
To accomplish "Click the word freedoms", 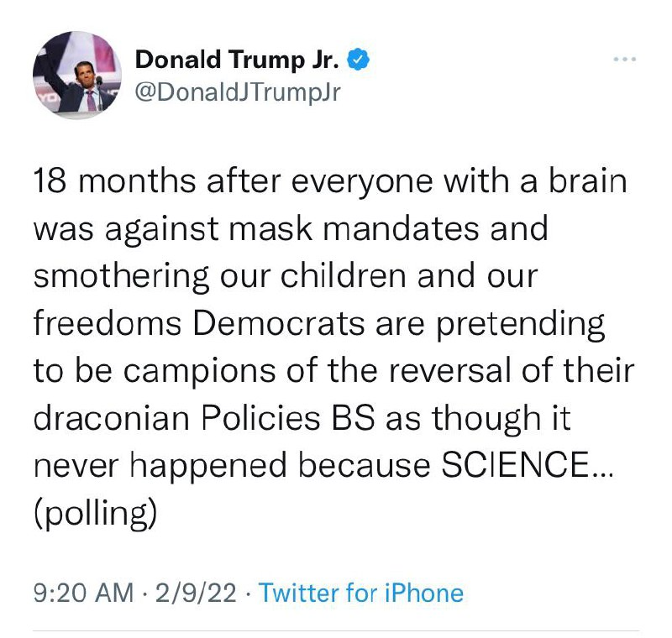I will click(x=108, y=323).
